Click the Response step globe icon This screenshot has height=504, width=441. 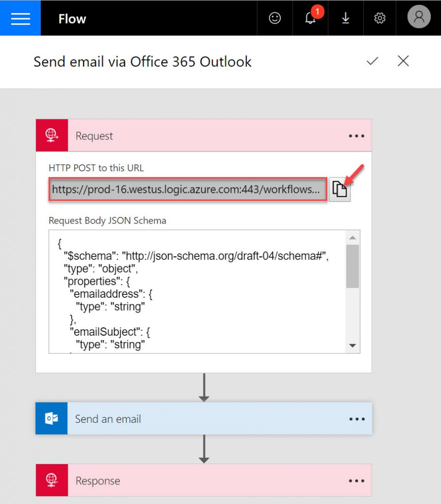(52, 480)
